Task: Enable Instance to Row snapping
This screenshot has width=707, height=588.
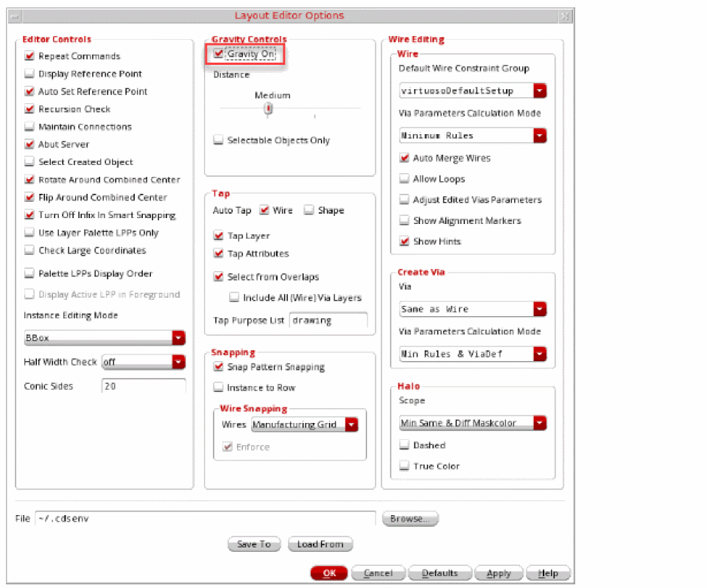Action: coord(218,387)
